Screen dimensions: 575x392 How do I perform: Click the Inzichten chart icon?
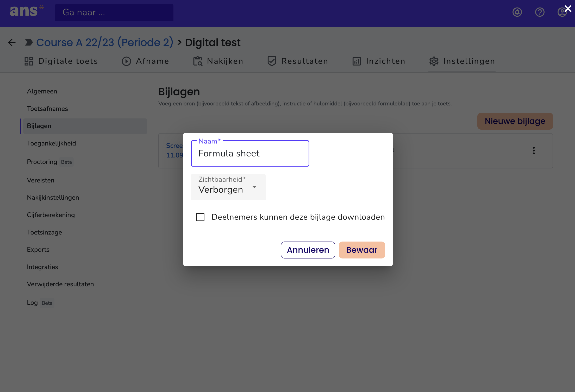point(357,61)
